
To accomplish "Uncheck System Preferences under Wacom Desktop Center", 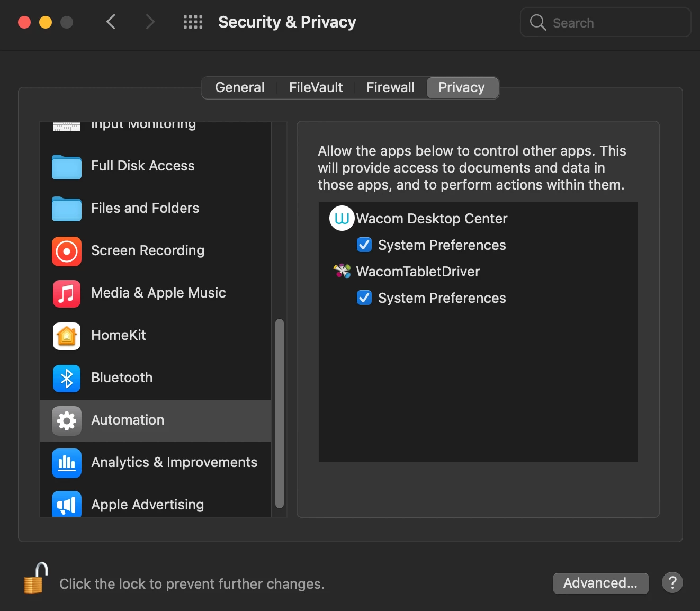I will click(x=364, y=245).
